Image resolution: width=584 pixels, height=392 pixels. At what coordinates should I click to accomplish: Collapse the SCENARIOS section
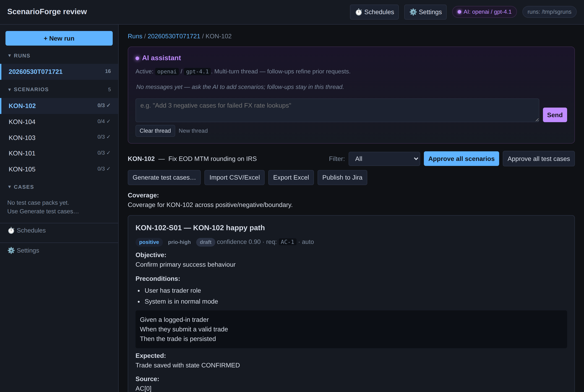[10, 90]
